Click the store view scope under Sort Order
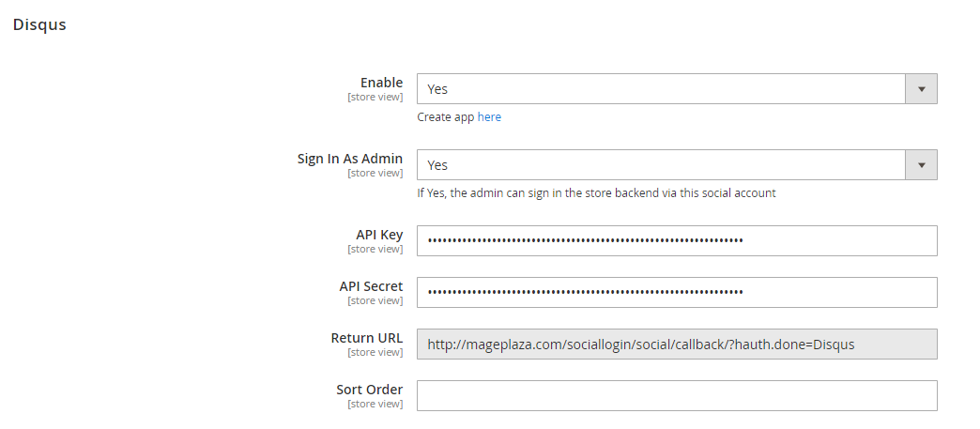 tap(375, 404)
